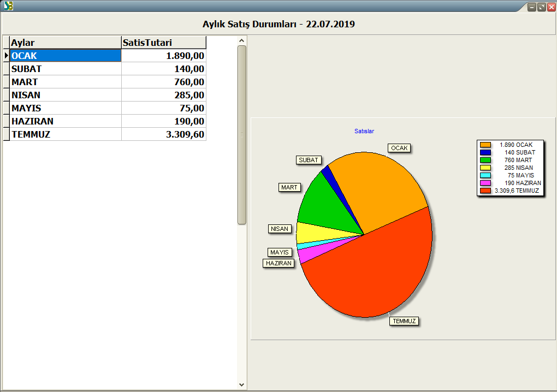
Task: Click the legend entry 285 NISAN
Action: click(519, 168)
